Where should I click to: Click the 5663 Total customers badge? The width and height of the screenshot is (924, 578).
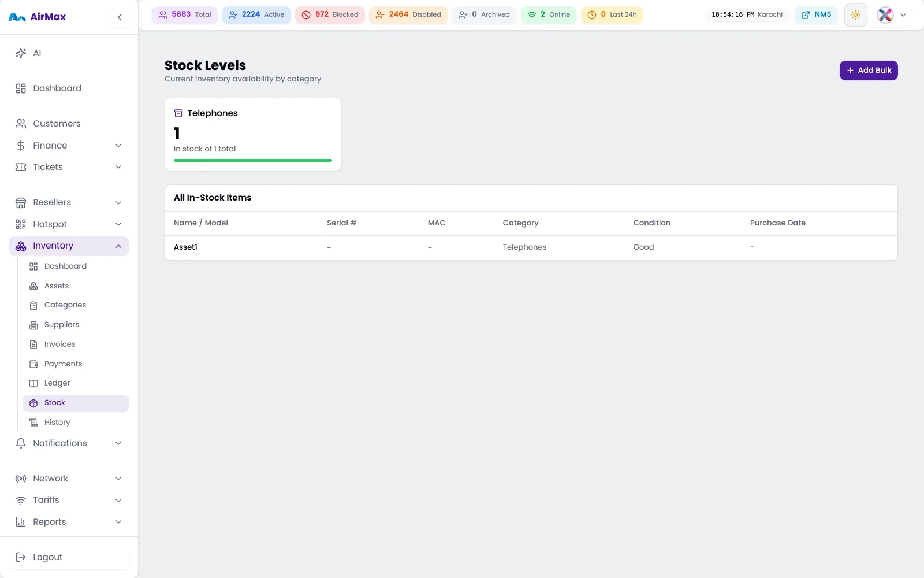(185, 14)
